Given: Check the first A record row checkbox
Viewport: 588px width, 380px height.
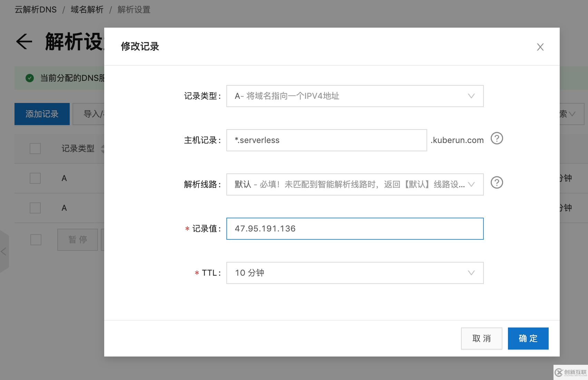Looking at the screenshot, I should pos(35,178).
